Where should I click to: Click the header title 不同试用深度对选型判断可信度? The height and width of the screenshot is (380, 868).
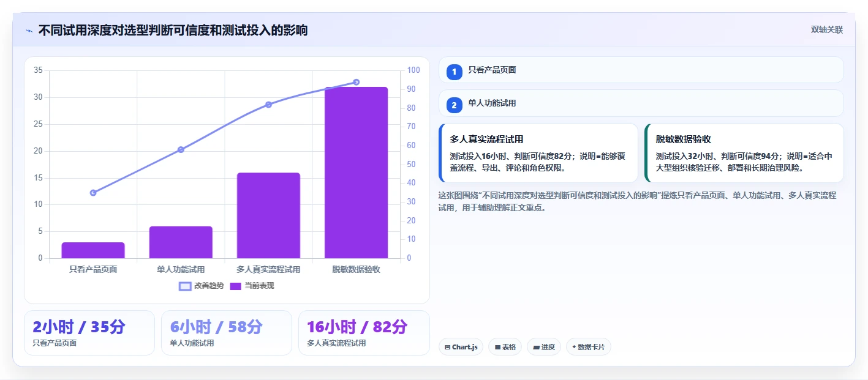pyautogui.click(x=173, y=30)
